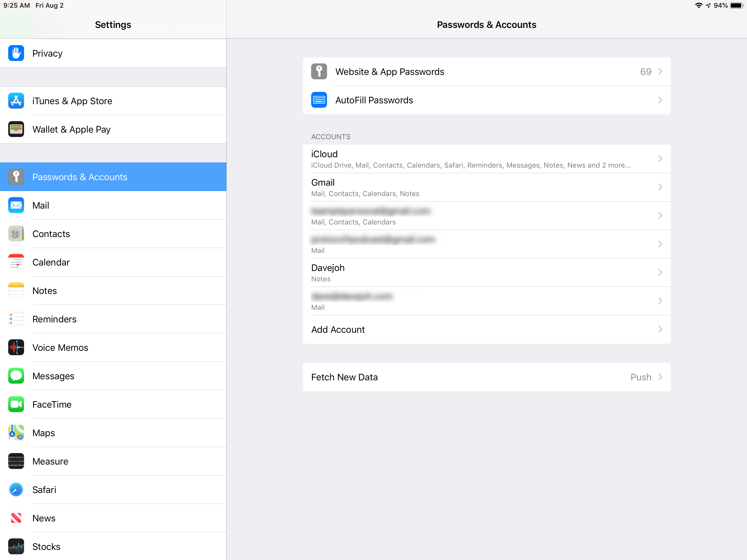This screenshot has width=747, height=560.
Task: Expand the Add Account chevron
Action: click(x=660, y=329)
